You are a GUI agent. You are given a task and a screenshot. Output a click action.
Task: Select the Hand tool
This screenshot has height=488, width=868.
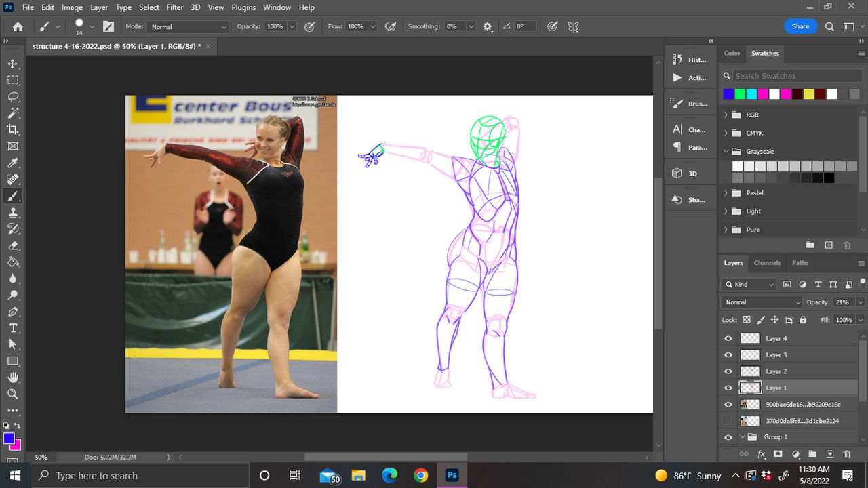(13, 378)
